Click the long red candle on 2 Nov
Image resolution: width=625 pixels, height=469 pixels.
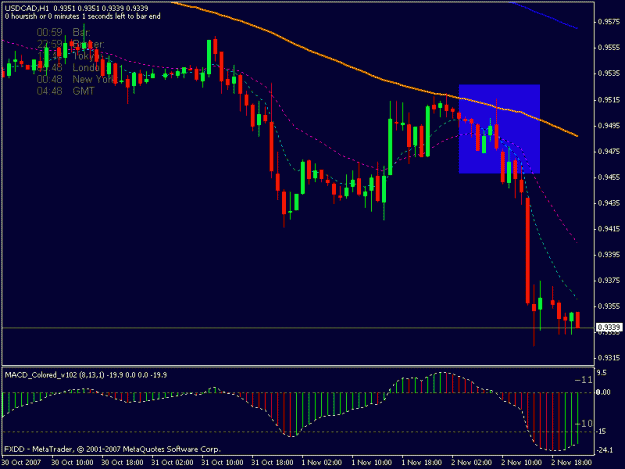528,250
